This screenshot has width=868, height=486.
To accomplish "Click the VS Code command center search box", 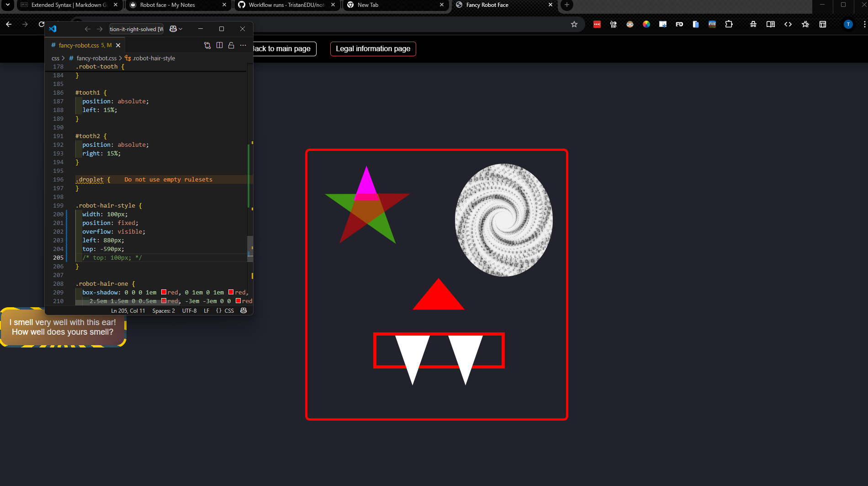I will (x=136, y=29).
